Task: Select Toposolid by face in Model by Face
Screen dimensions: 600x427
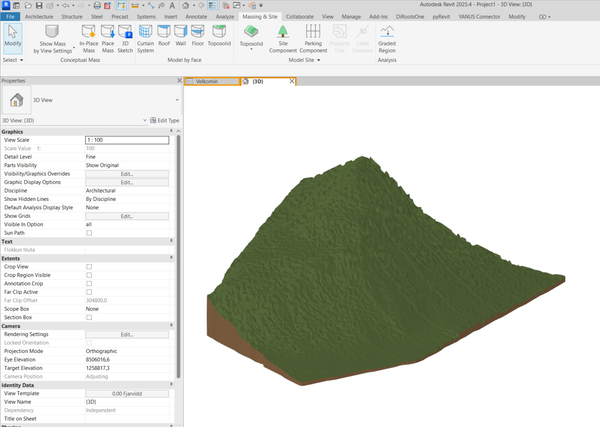Action: point(219,35)
